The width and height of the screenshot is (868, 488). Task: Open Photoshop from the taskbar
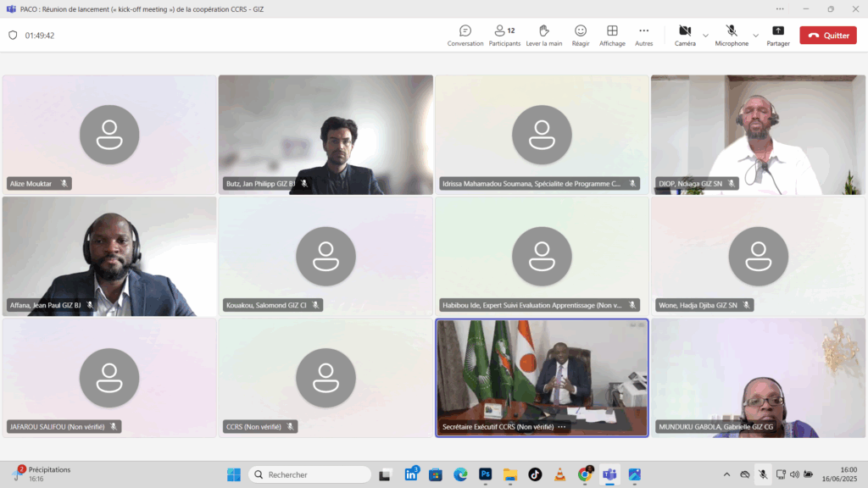click(x=486, y=474)
